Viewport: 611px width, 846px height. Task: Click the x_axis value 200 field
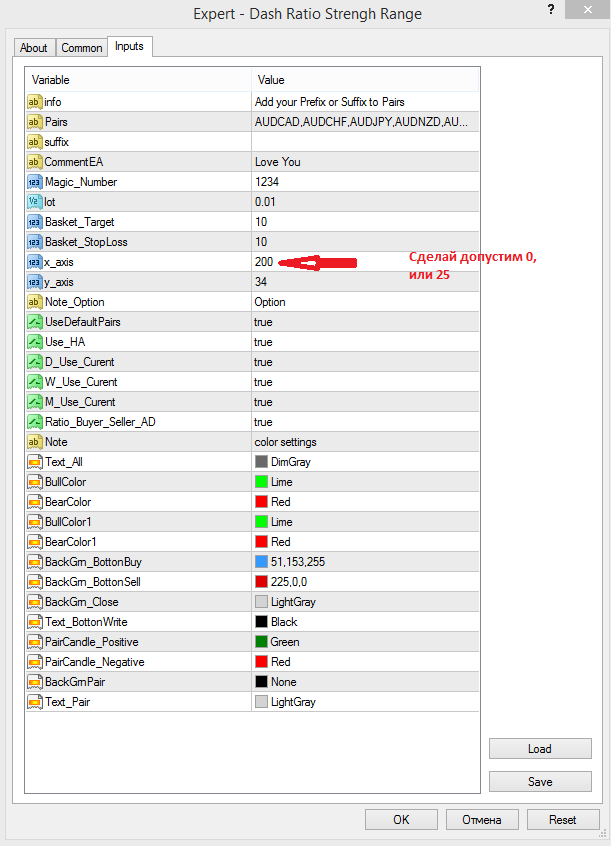pyautogui.click(x=365, y=262)
